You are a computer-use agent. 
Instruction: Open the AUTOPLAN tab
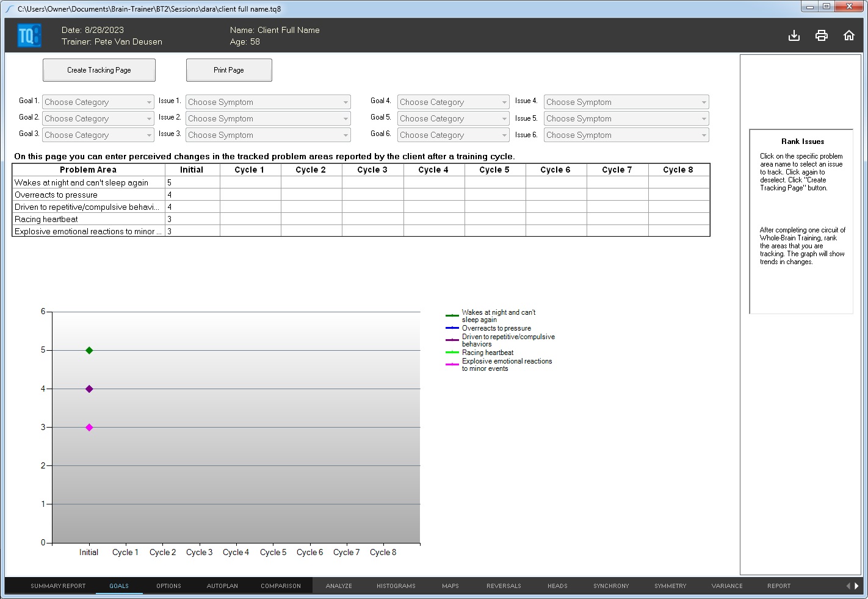point(222,586)
